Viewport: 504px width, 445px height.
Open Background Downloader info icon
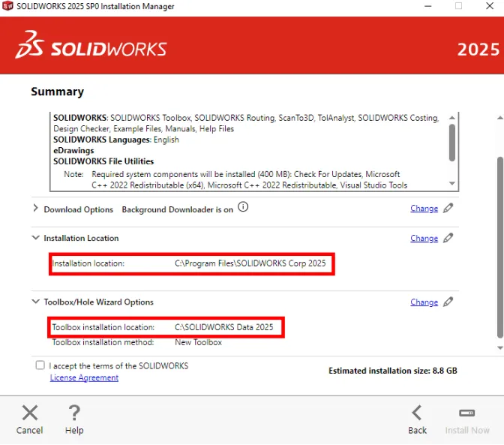[243, 207]
